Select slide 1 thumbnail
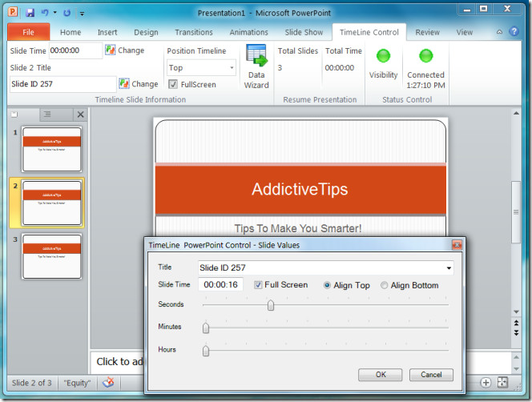This screenshot has height=402, width=532. (52, 149)
